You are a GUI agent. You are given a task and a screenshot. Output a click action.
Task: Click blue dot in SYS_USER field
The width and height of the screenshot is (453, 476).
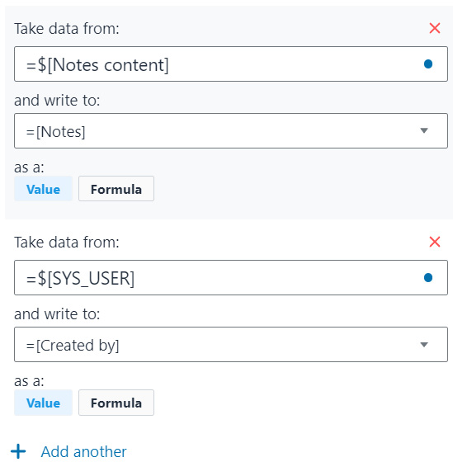428,278
